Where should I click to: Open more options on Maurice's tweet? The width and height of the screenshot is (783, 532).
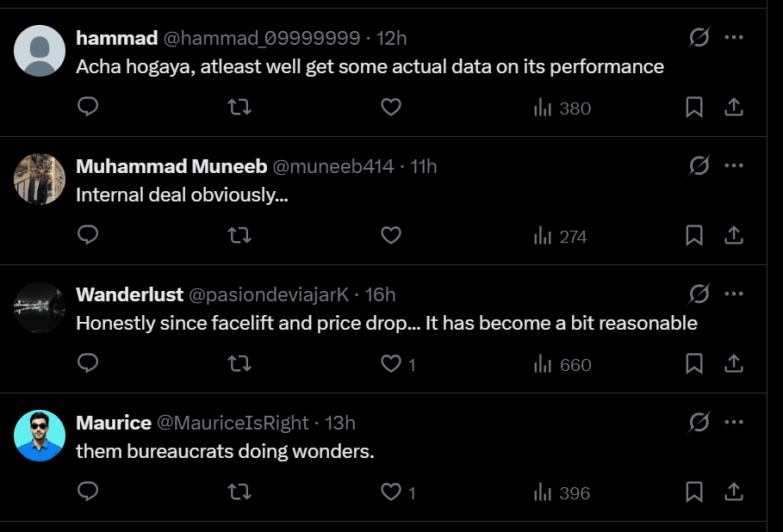(x=734, y=423)
